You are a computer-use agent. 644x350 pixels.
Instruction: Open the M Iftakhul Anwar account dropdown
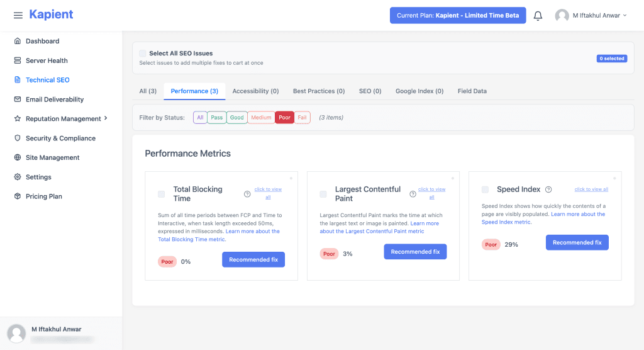tap(591, 16)
